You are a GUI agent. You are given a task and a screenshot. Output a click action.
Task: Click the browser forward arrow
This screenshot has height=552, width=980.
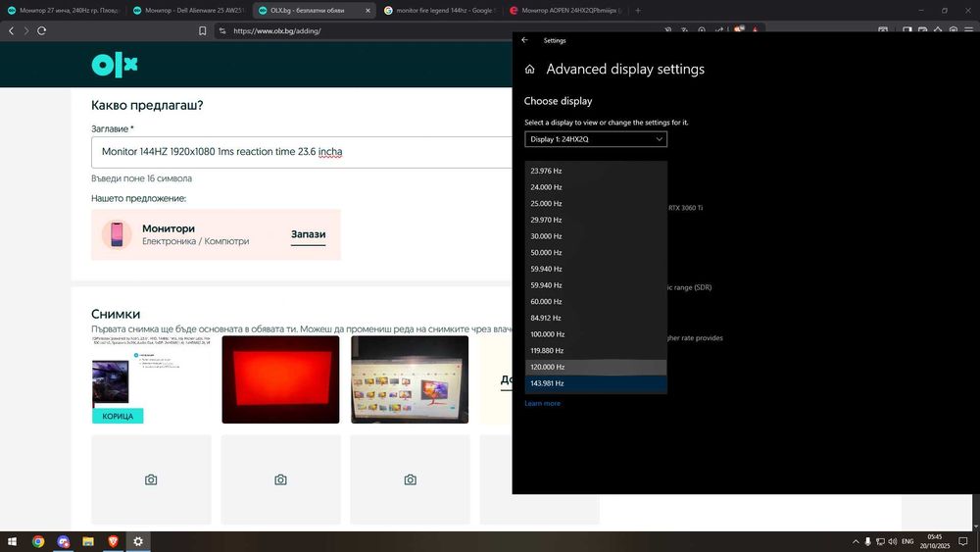click(x=26, y=30)
